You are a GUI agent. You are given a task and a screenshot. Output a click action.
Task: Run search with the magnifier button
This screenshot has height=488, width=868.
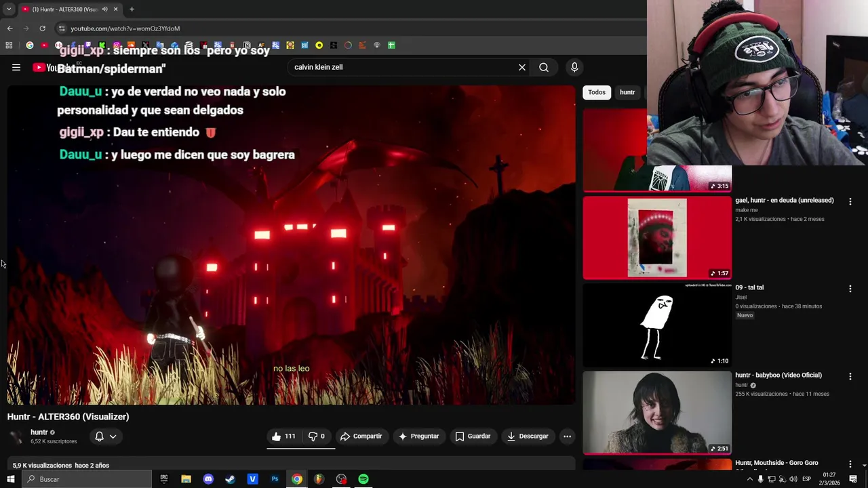coord(544,67)
